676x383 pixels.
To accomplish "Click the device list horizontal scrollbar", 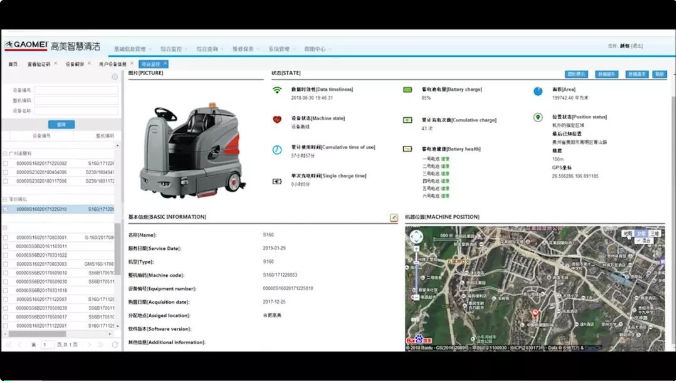I will click(38, 334).
